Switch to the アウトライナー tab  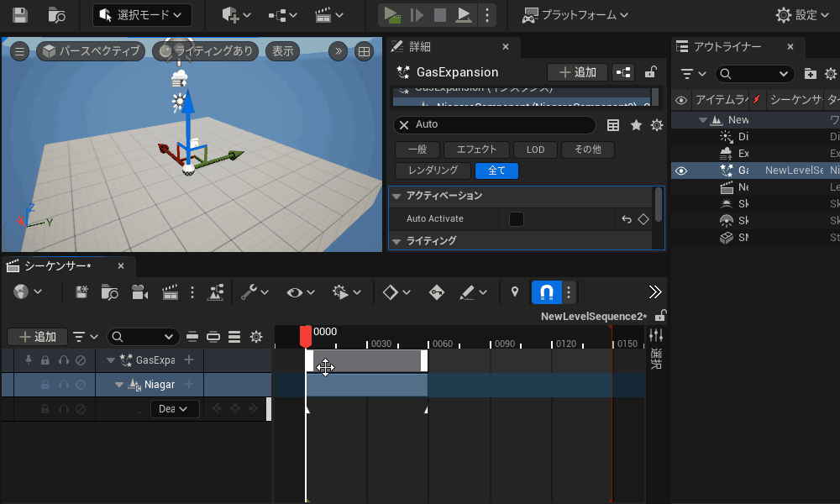pyautogui.click(x=727, y=47)
